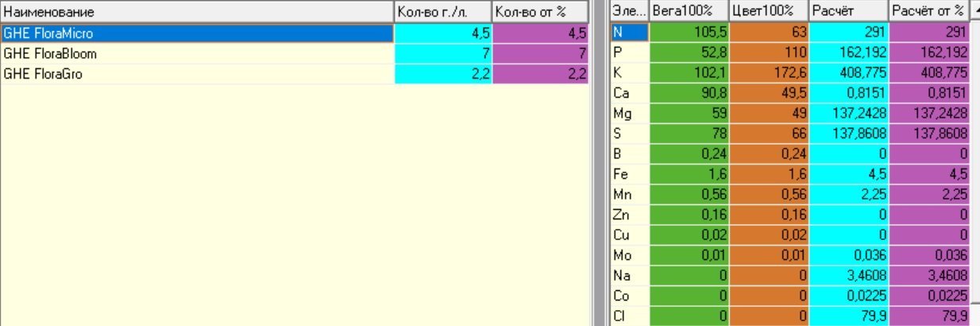Image resolution: width=980 pixels, height=326 pixels.
Task: Click the Кол-во от % column header
Action: [x=540, y=12]
